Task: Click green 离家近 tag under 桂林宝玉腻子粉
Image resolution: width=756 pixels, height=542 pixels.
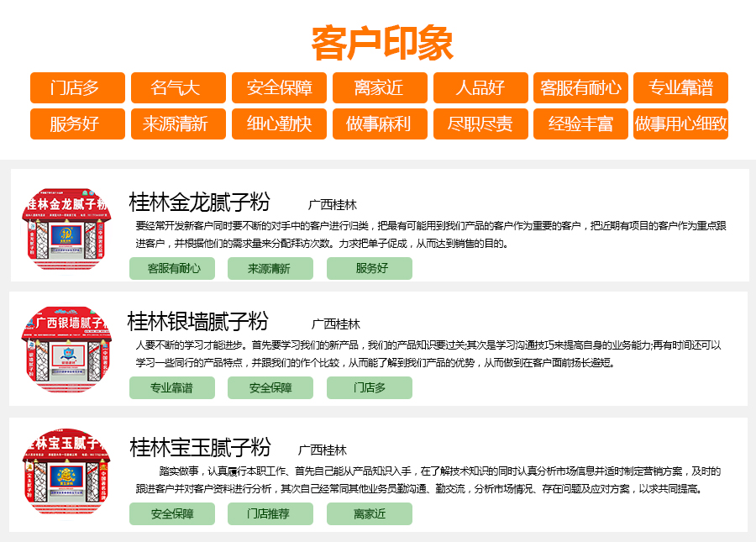Action: click(370, 514)
